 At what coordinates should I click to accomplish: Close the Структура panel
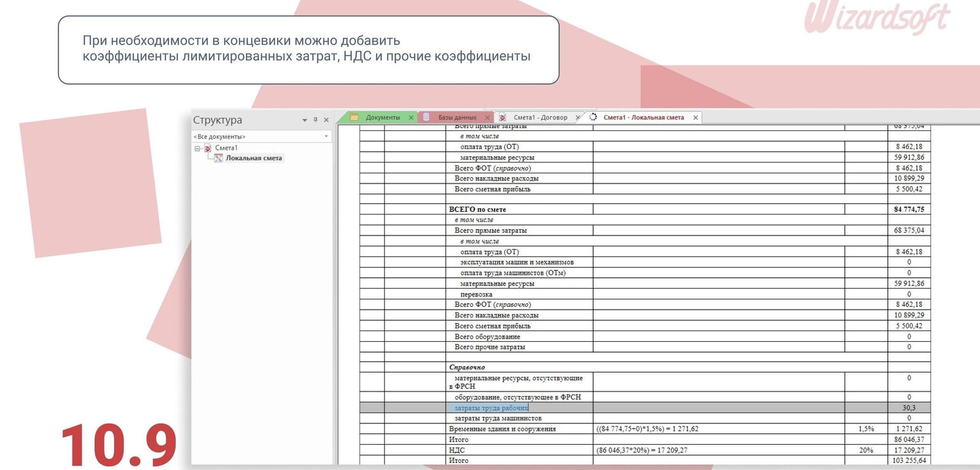tap(326, 120)
